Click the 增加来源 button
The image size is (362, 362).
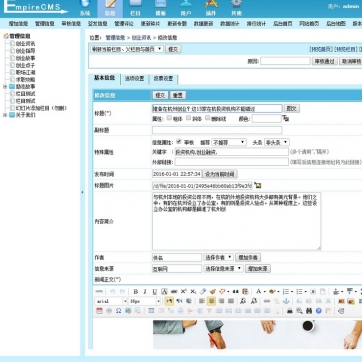[x=258, y=268]
